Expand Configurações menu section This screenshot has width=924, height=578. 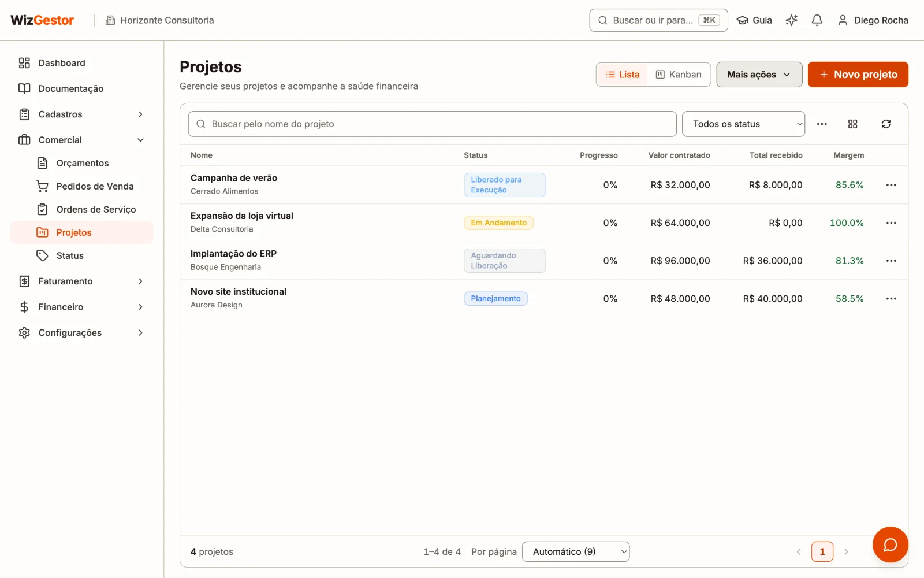[82, 333]
